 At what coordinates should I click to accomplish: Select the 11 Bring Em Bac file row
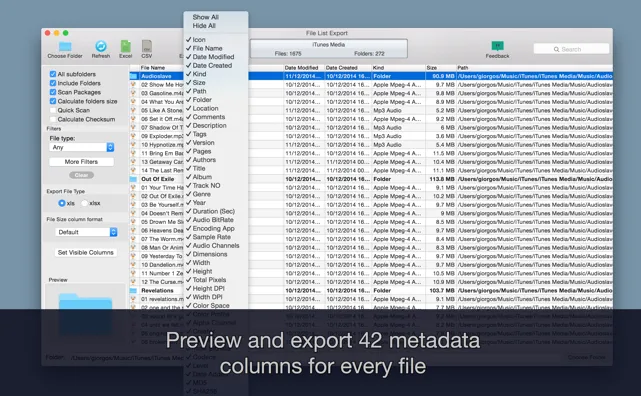coord(371,153)
